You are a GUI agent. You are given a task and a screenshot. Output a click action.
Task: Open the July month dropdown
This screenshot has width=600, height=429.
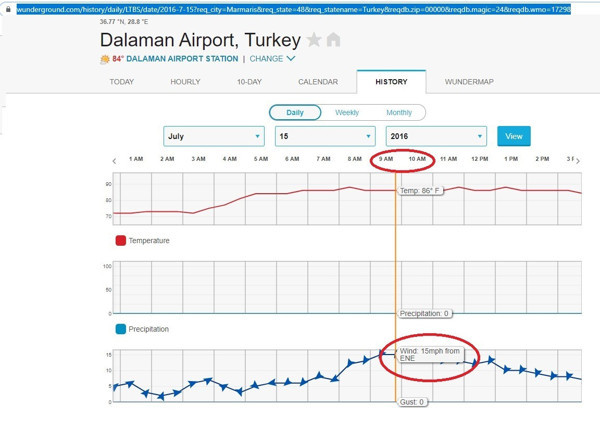pos(214,136)
